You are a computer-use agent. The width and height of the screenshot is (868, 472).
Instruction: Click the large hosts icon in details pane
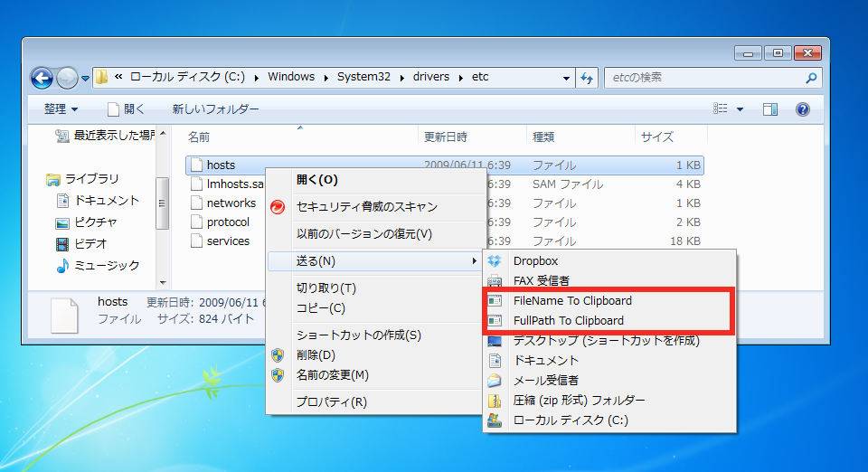pos(64,316)
